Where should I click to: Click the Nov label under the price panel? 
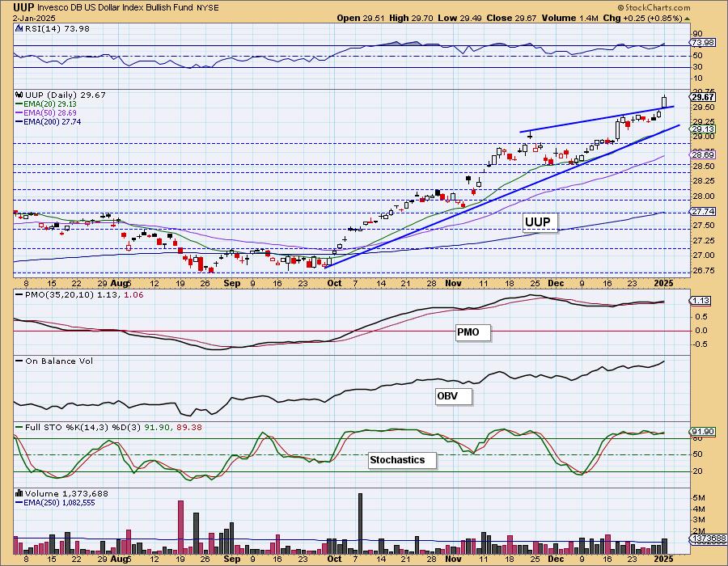coord(453,284)
